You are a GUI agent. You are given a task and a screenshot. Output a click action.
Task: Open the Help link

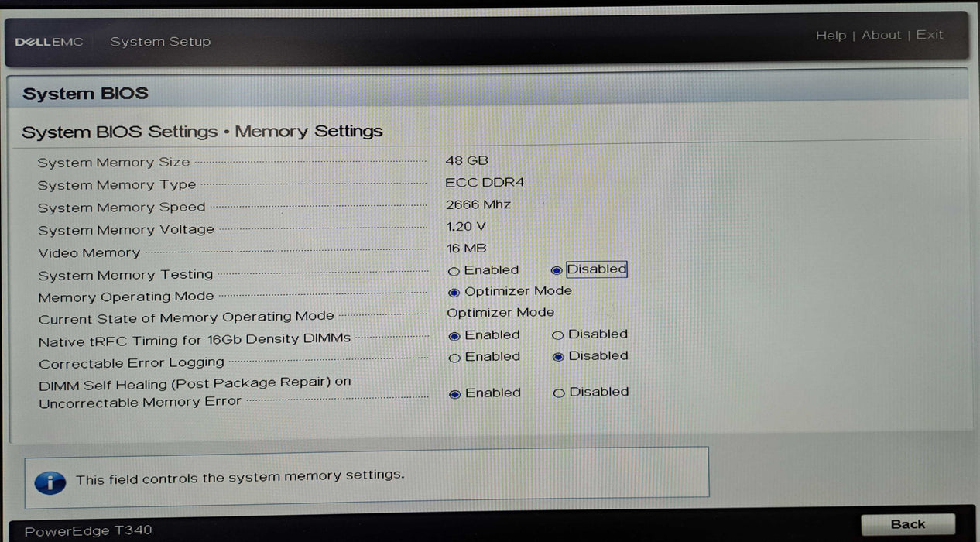tap(831, 36)
